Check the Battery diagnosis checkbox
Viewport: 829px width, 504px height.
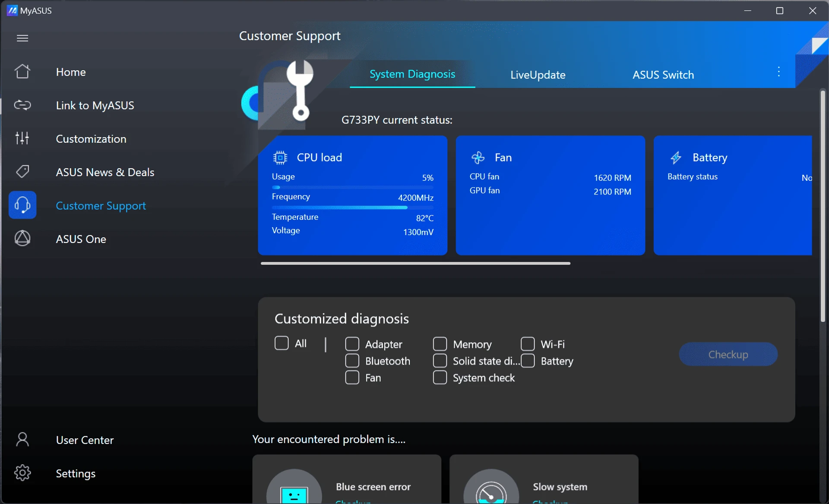coord(528,361)
